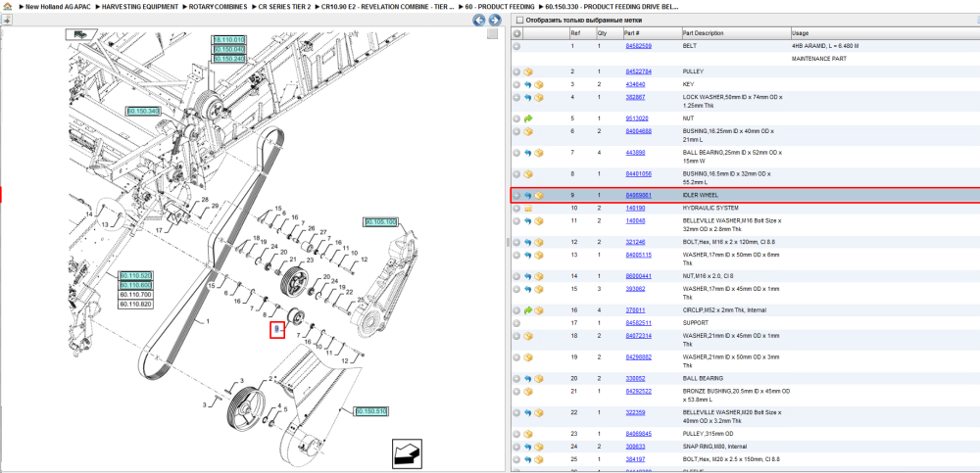
Task: Click callout 1 on the belt diagram
Action: tap(208, 322)
